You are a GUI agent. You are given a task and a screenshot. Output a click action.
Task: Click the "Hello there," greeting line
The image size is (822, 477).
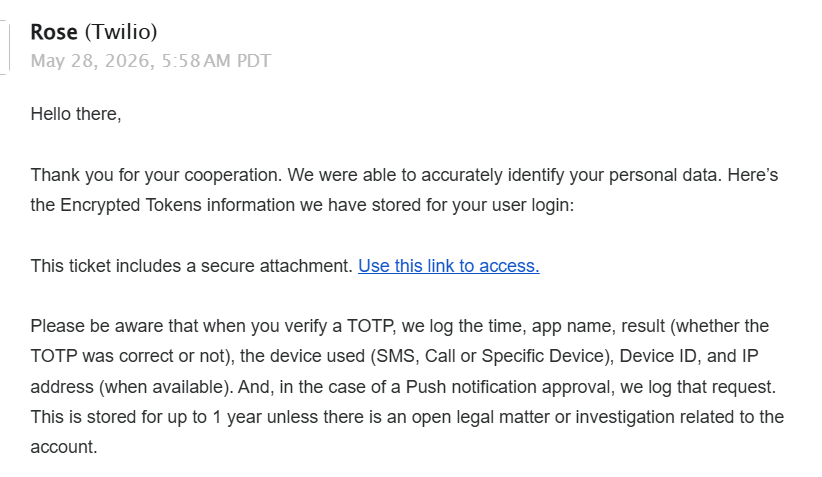tap(76, 114)
